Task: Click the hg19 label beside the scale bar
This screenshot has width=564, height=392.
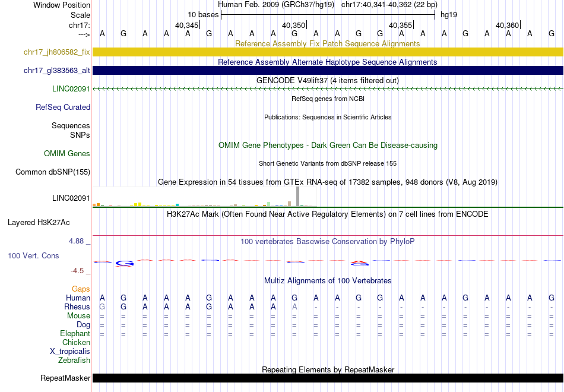Action: [449, 15]
